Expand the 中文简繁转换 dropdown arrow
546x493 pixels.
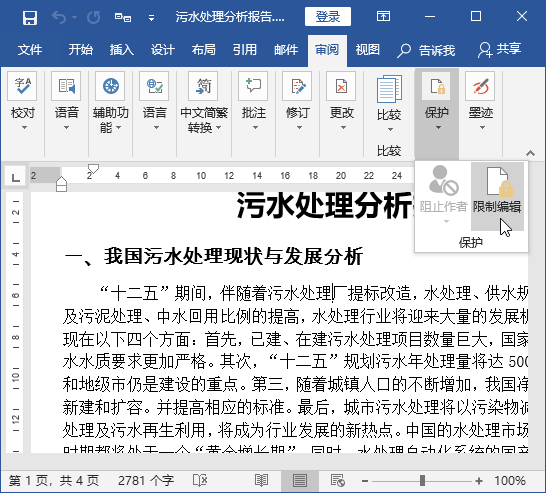(218, 127)
